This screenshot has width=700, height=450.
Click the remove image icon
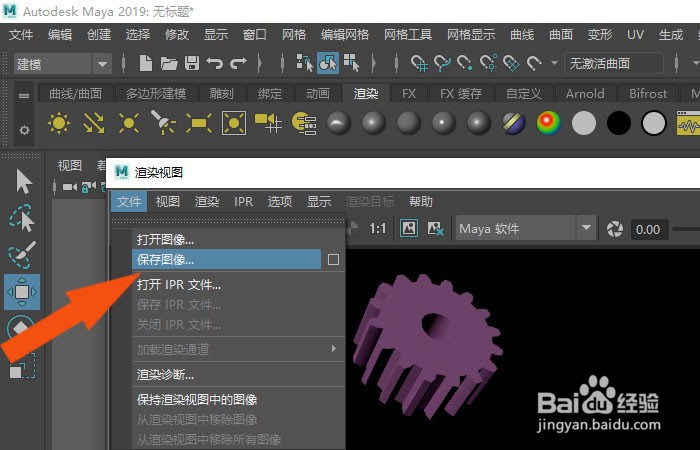point(435,229)
